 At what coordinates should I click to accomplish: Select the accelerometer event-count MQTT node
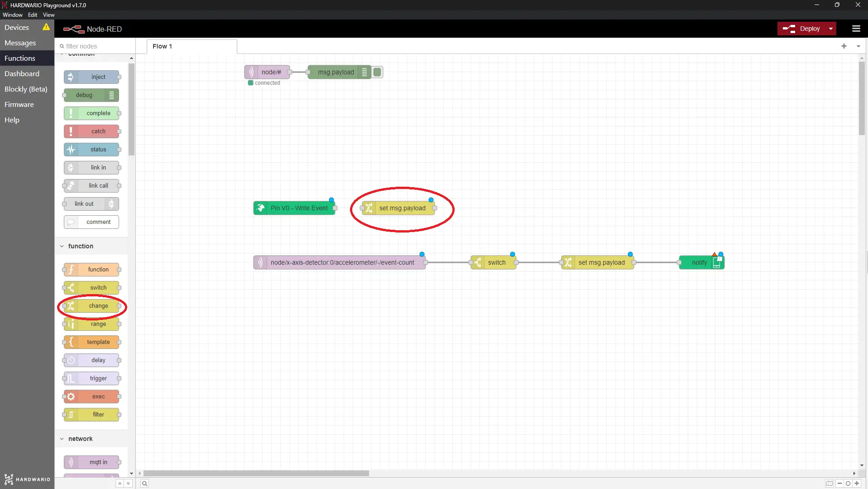(x=340, y=262)
